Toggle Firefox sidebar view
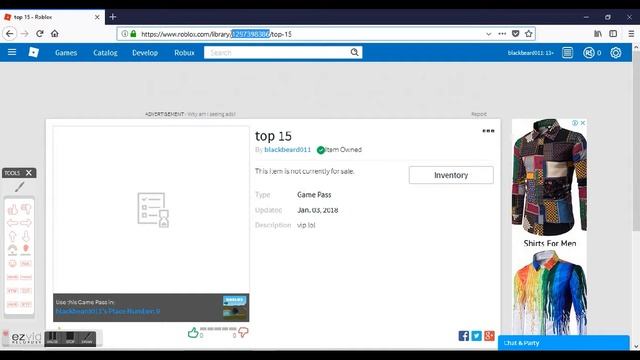Viewport: 640px width, 360px height. (613, 34)
